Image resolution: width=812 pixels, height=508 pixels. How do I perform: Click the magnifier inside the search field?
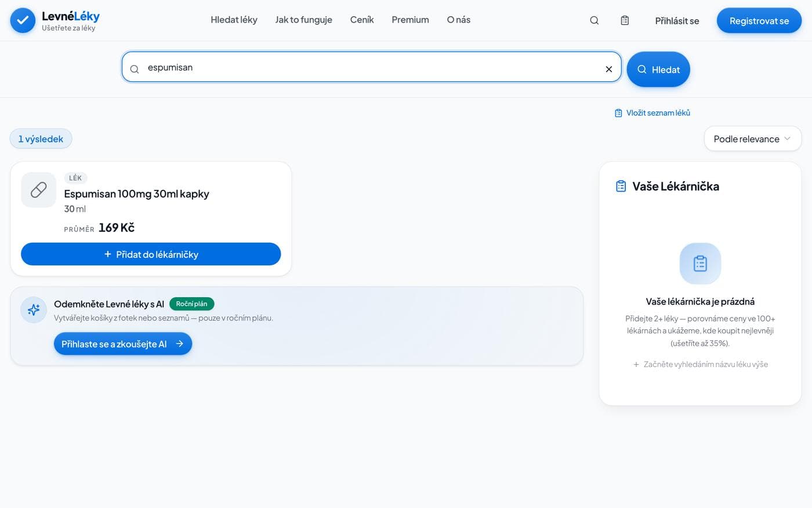click(x=135, y=69)
